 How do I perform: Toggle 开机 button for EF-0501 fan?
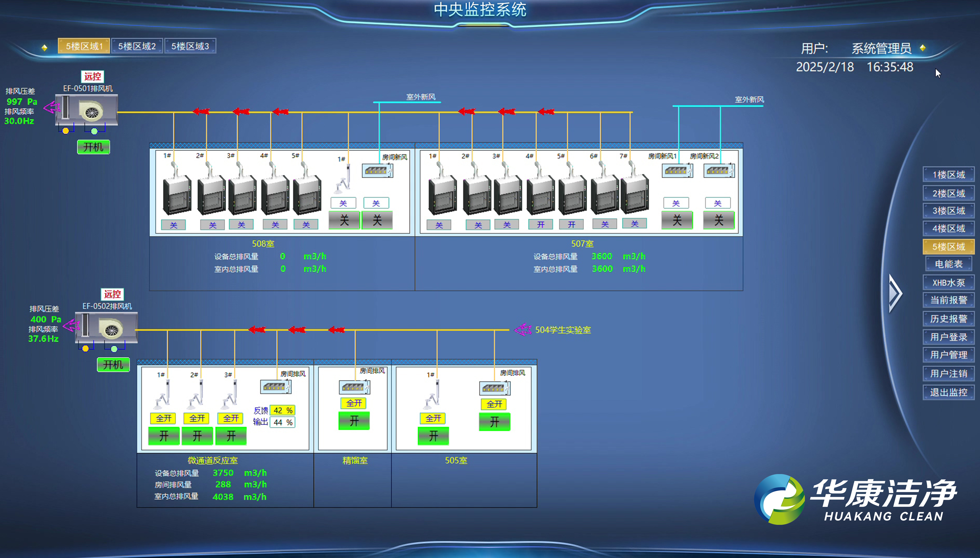(x=93, y=147)
